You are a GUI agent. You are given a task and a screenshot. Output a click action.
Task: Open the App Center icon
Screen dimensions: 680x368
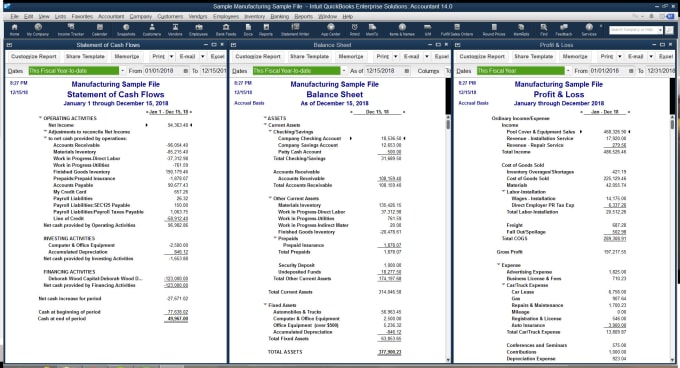tap(330, 29)
